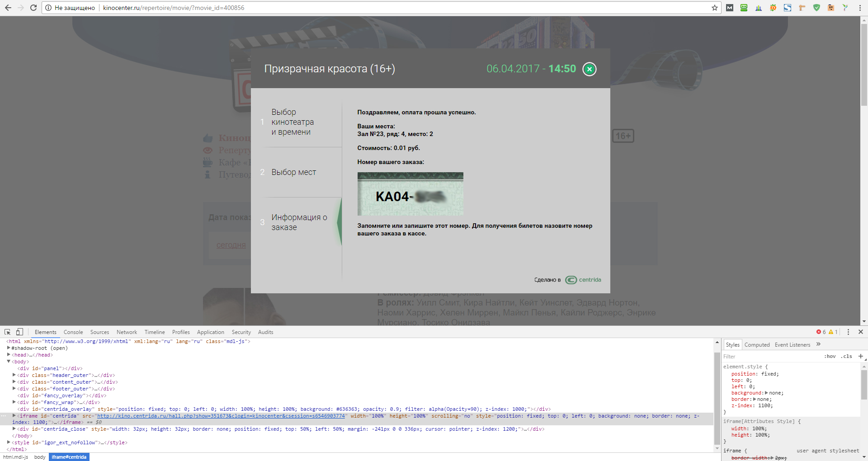Open the Audits tab
This screenshot has height=461, width=868.
[265, 332]
